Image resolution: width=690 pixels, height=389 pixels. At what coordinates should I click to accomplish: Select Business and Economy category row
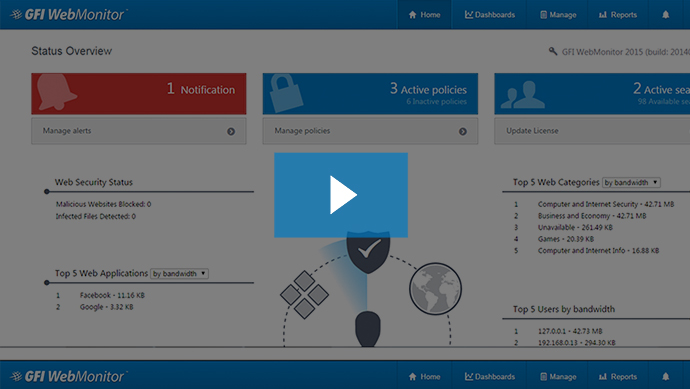592,216
